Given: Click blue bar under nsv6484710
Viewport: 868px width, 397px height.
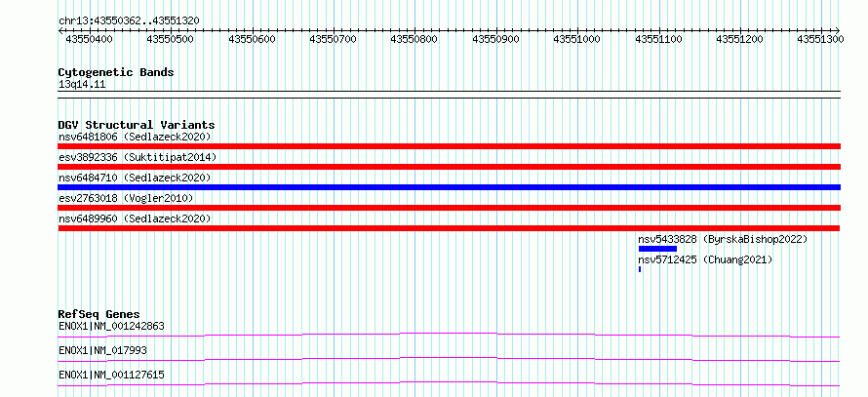Looking at the screenshot, I should (449, 187).
